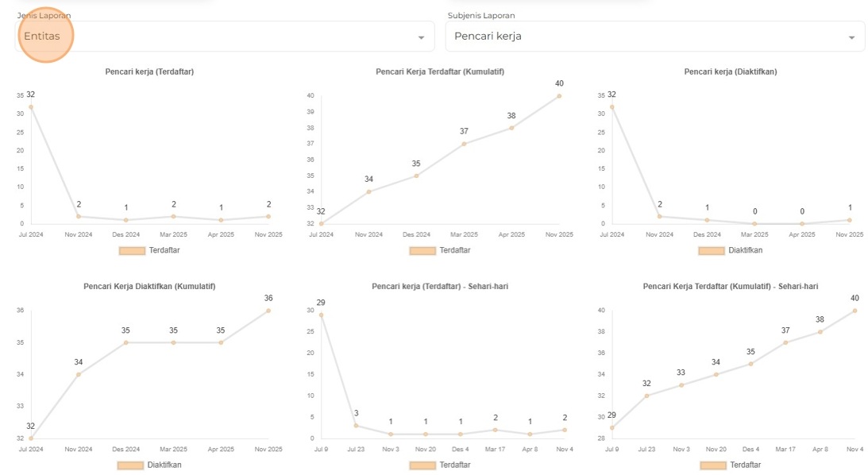This screenshot has height=475, width=868.
Task: Select Jul 9 point (29) in Terdaftar Sehari-hari chart
Action: click(x=322, y=315)
